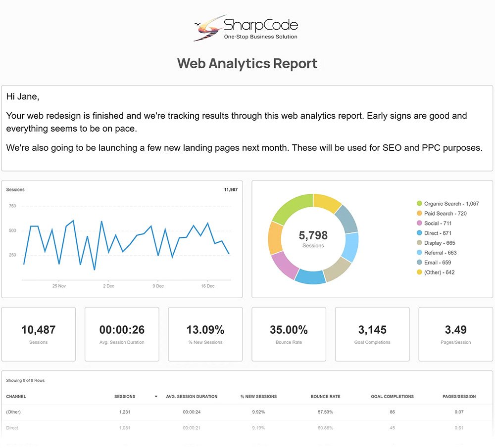Screen dimensions: 495x448
Task: Click the Email legend color dot
Action: [x=419, y=263]
